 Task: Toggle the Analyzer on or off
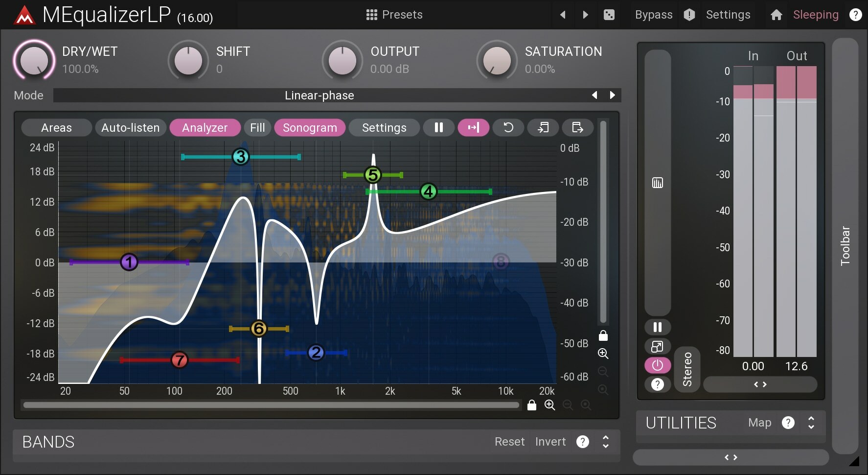(x=205, y=127)
